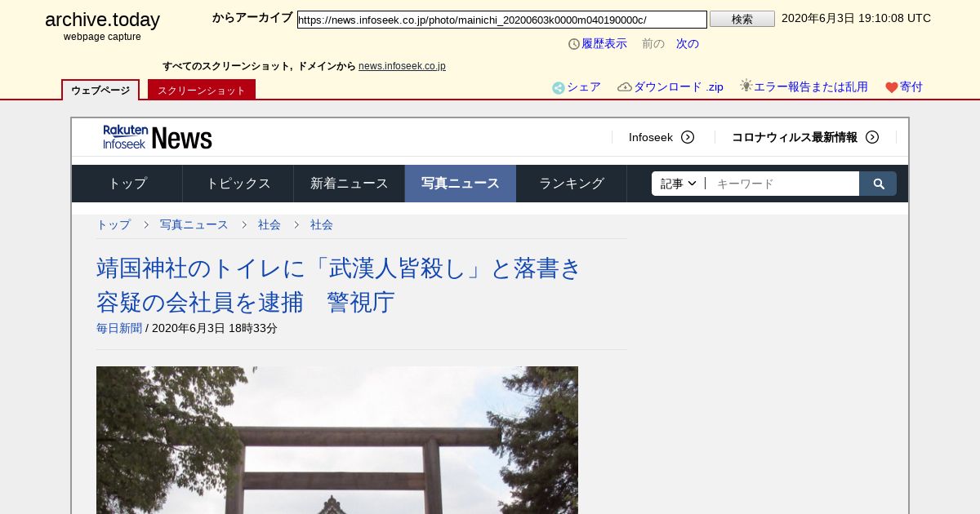Click the cloud download icon
Image resolution: width=980 pixels, height=514 pixels.
click(x=625, y=87)
